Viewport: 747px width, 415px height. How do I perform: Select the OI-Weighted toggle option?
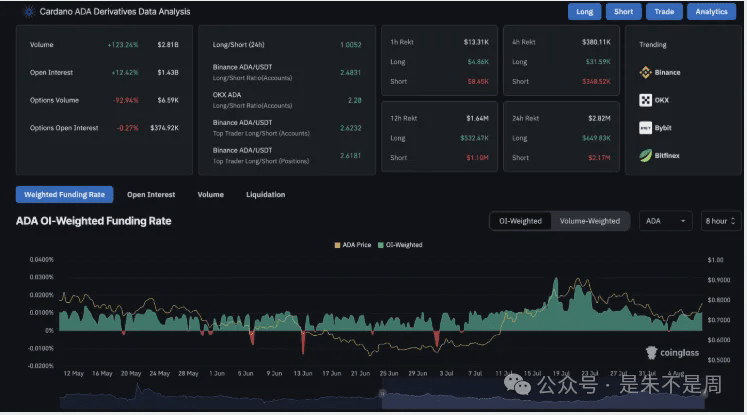click(520, 221)
